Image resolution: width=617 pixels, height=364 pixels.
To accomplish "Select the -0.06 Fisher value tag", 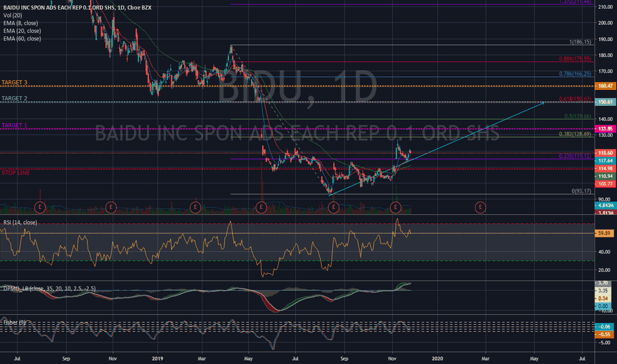I will [605, 327].
